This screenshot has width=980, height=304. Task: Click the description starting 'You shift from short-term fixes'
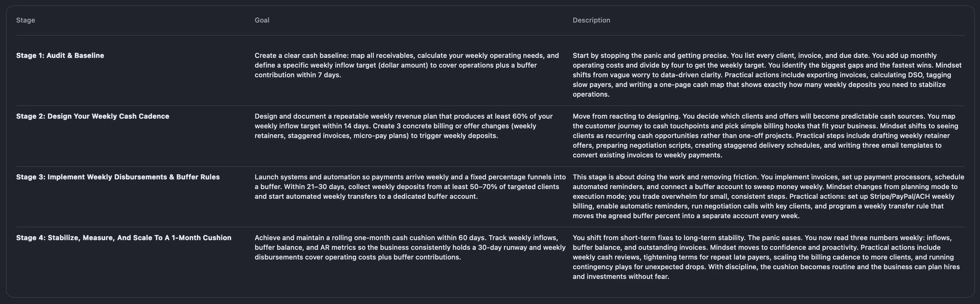766,257
